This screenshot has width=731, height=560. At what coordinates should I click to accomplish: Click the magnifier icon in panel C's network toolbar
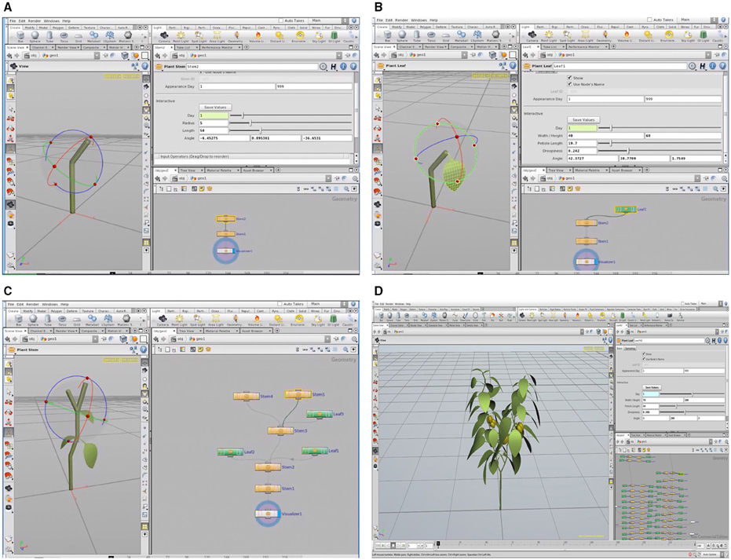pyautogui.click(x=346, y=350)
